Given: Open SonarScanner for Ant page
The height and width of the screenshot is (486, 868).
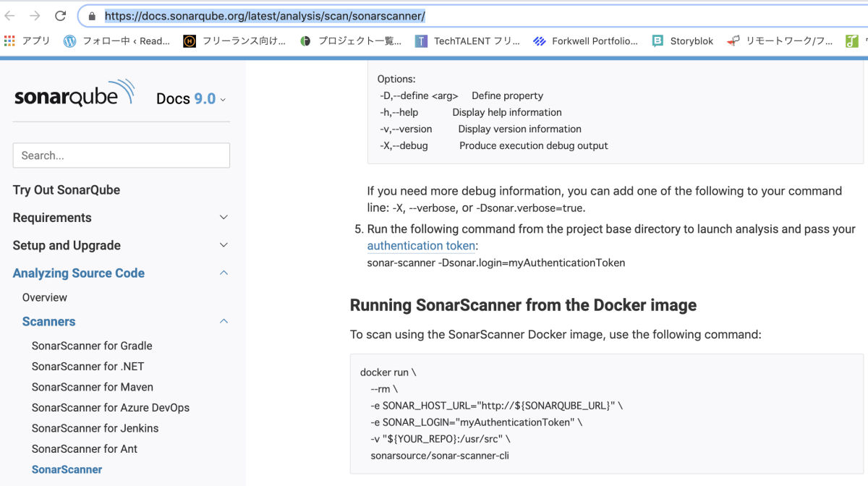Looking at the screenshot, I should click(x=85, y=448).
